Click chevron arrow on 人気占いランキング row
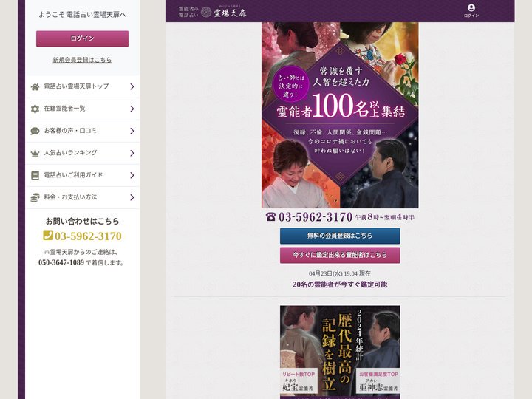Viewport: 532px width, 399px height. click(132, 154)
